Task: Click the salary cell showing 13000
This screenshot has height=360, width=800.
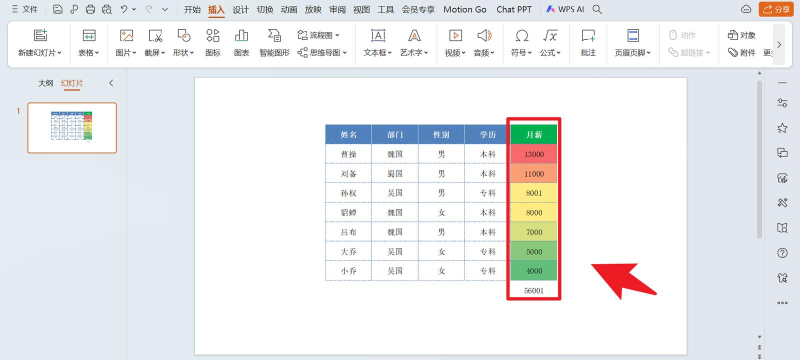Action: [x=534, y=154]
